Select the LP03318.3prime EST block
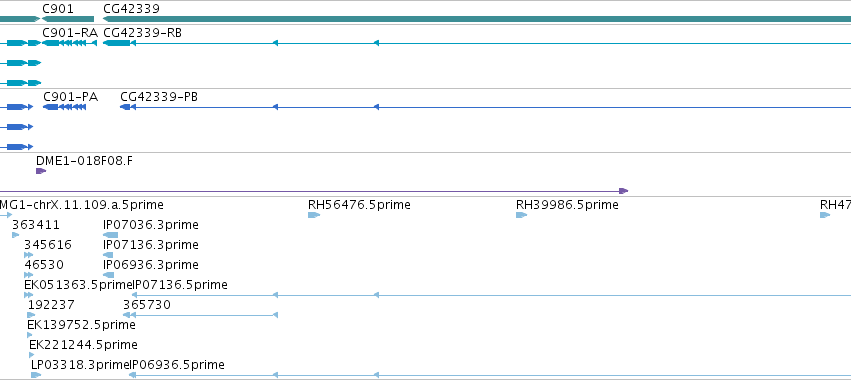Image resolution: width=851 pixels, height=380 pixels. point(36,375)
